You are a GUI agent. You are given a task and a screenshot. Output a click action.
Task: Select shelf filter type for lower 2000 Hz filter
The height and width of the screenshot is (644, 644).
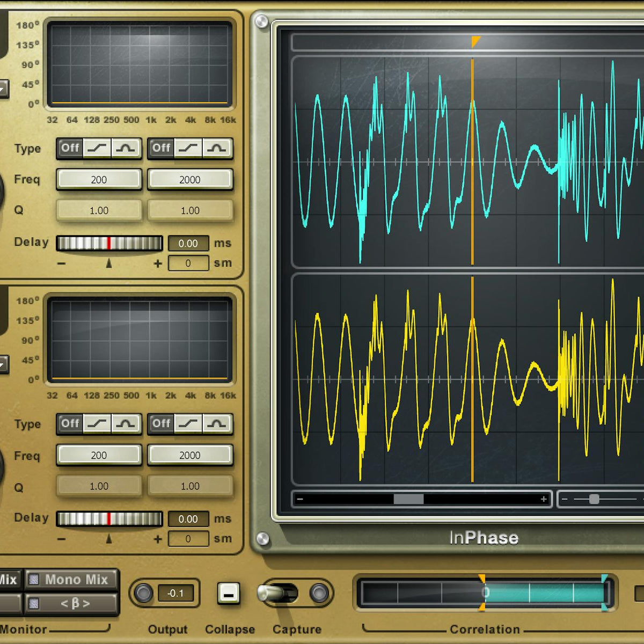(188, 424)
